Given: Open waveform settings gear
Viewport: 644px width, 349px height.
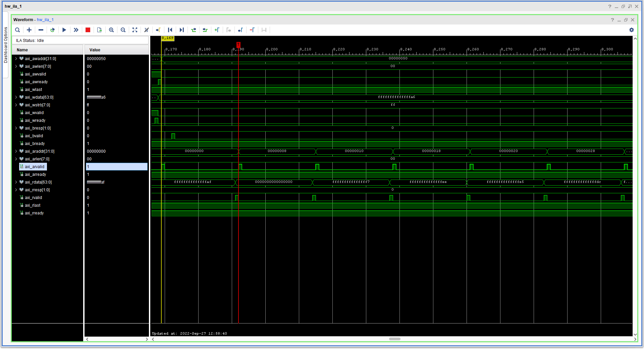Looking at the screenshot, I should pos(632,30).
